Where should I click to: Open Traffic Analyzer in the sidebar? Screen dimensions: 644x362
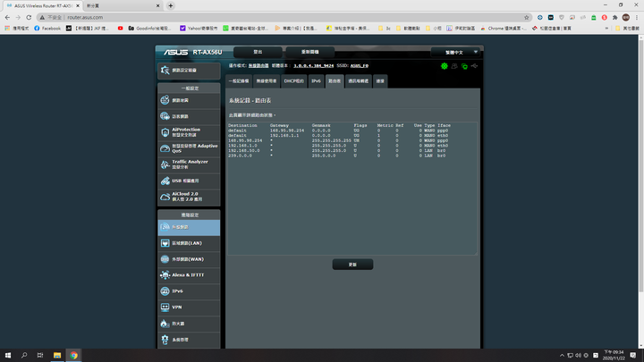189,164
